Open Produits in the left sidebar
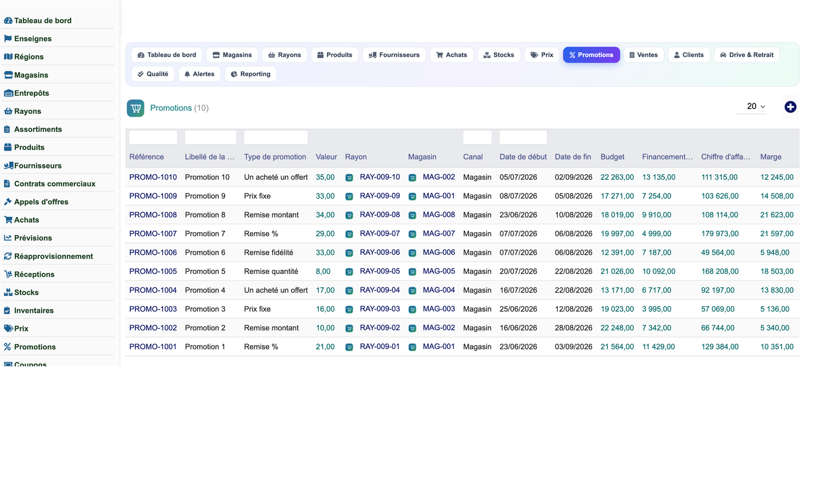 click(29, 147)
